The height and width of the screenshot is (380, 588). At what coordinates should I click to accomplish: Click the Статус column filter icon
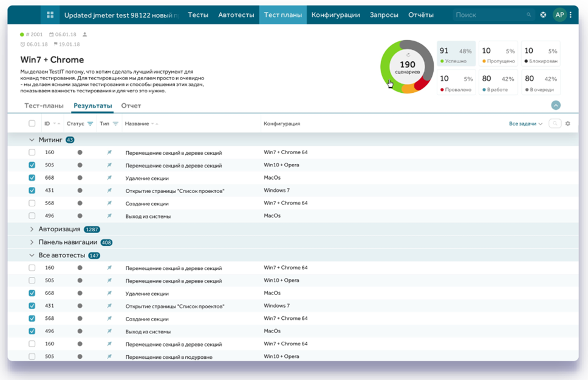click(x=90, y=124)
